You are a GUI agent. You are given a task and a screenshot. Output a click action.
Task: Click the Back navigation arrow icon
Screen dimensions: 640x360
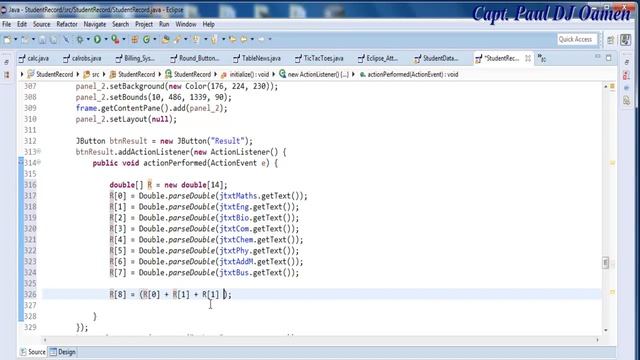pyautogui.click(x=243, y=40)
